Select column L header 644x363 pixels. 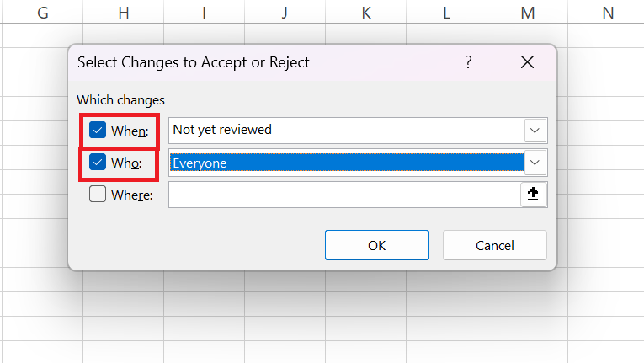click(x=447, y=12)
